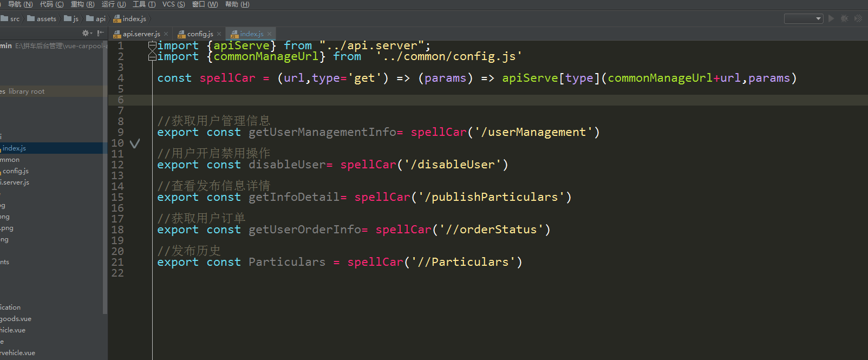Click 'getUserManagementInfo' on line 9
This screenshot has height=360, width=868.
(322, 132)
